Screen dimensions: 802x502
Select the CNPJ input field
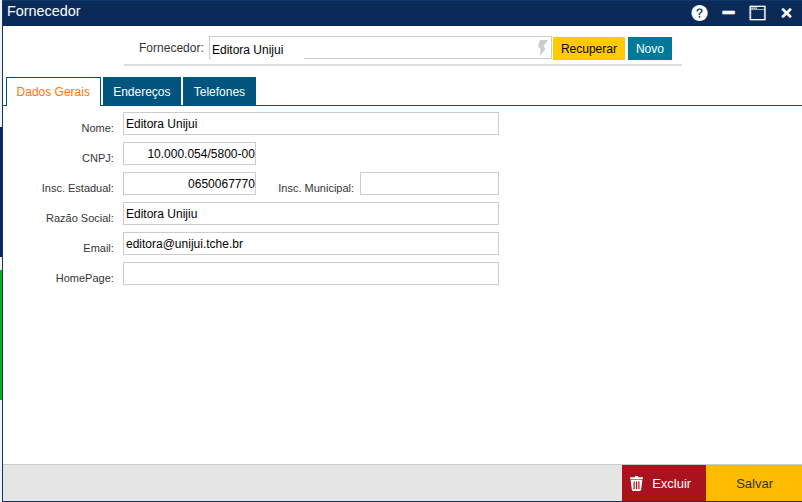click(189, 154)
